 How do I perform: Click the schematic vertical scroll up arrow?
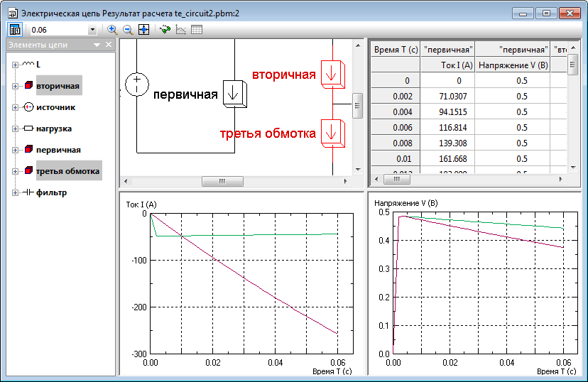[x=358, y=45]
